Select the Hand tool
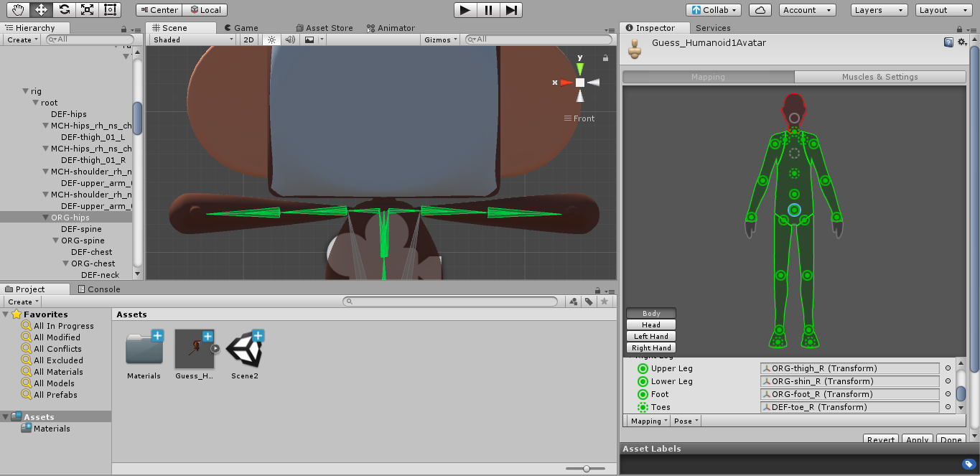Image resolution: width=980 pixels, height=476 pixels. point(18,9)
